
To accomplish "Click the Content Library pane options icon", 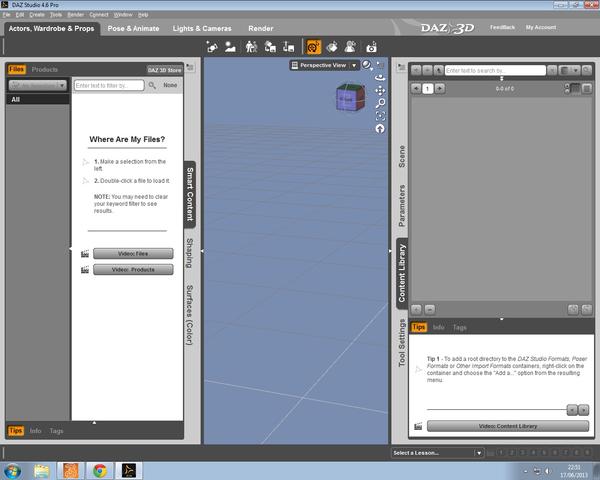I will pos(401,67).
